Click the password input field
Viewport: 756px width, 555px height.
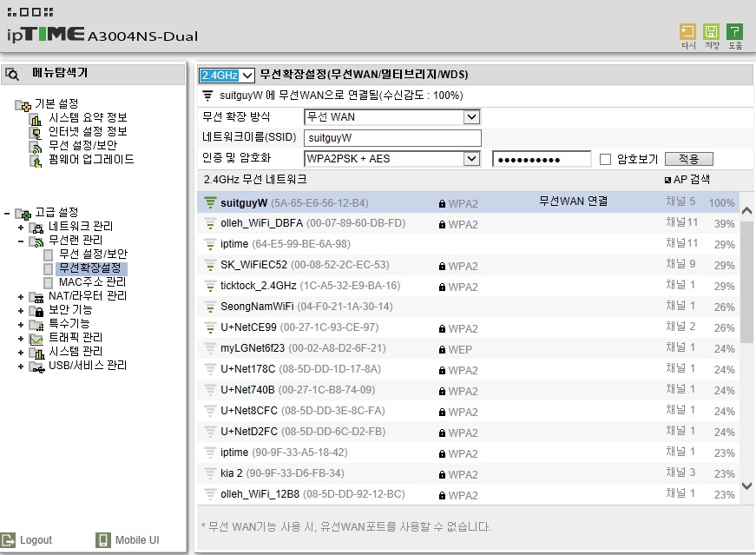pyautogui.click(x=542, y=159)
